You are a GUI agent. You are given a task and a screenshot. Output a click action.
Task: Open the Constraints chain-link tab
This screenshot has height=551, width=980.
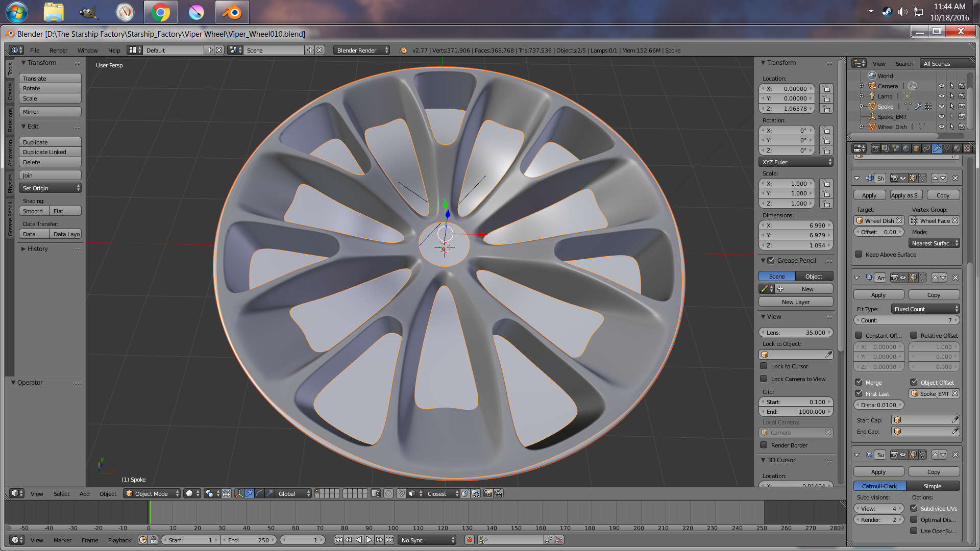point(926,148)
